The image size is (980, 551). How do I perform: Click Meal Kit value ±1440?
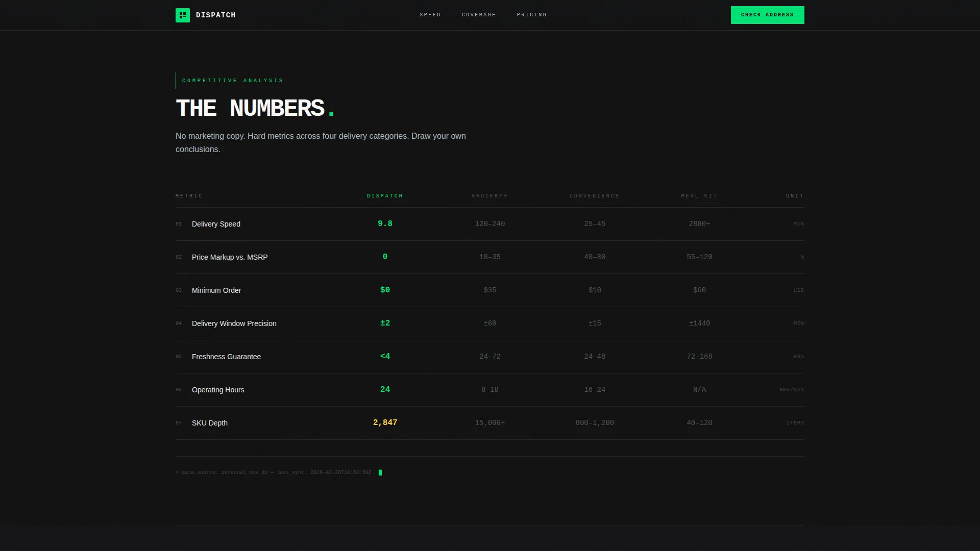pyautogui.click(x=699, y=323)
